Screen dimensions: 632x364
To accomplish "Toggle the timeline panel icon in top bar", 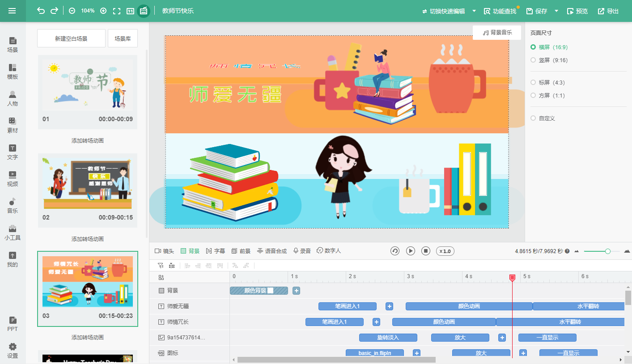I will [144, 11].
